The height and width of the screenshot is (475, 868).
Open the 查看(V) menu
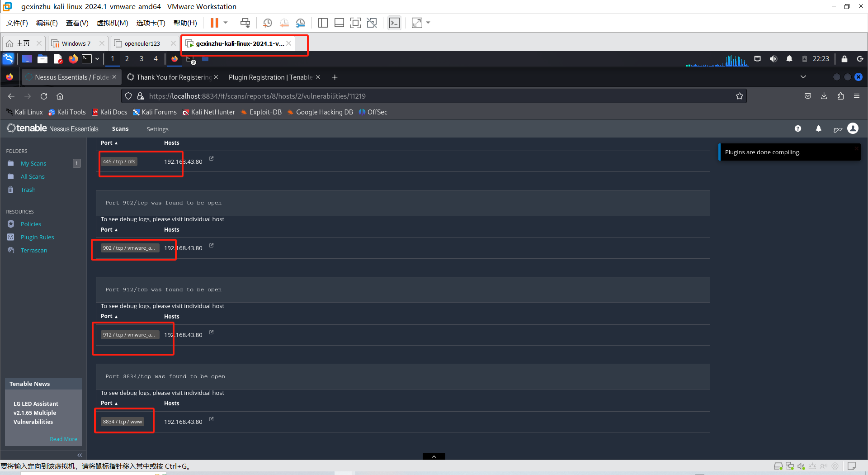click(x=77, y=23)
